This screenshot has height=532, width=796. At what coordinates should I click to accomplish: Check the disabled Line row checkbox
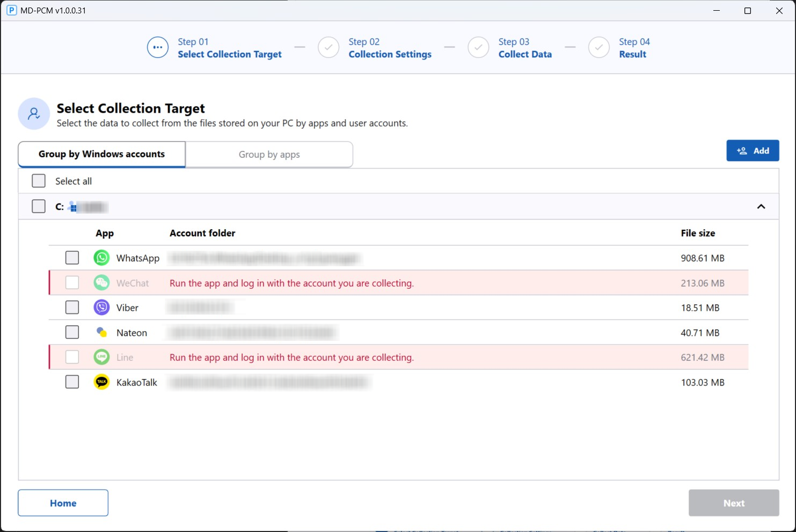(x=72, y=357)
